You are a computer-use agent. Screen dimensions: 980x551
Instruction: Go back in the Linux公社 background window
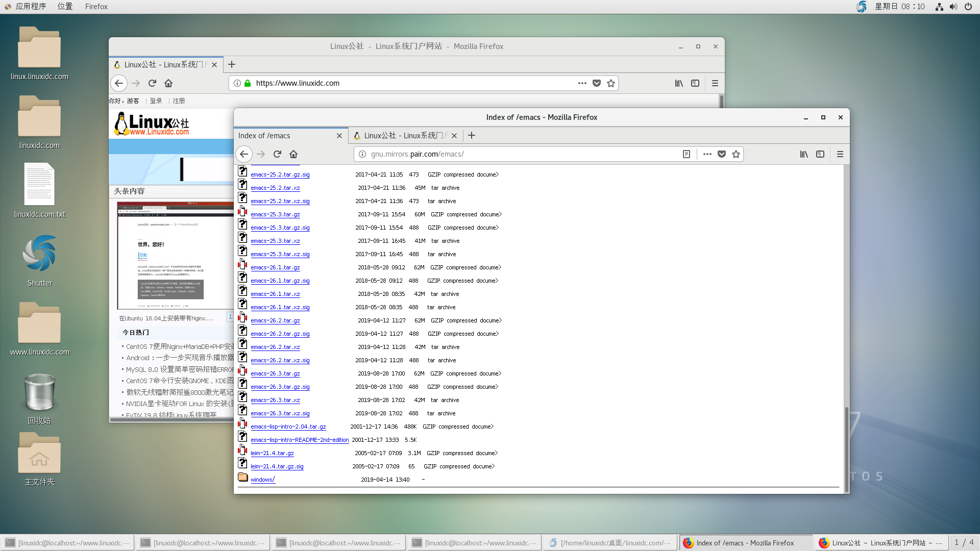pos(119,83)
